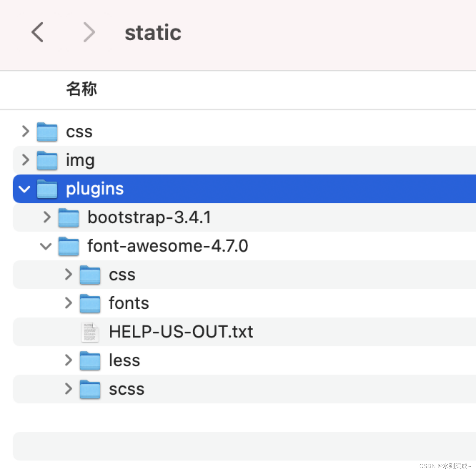Expand the scss folder chevron
This screenshot has height=472, width=476.
pyautogui.click(x=68, y=388)
